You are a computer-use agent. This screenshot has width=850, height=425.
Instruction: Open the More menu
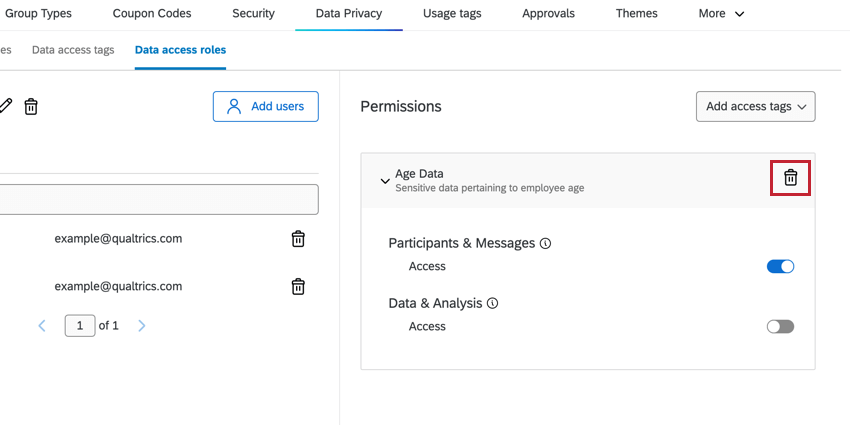[721, 14]
